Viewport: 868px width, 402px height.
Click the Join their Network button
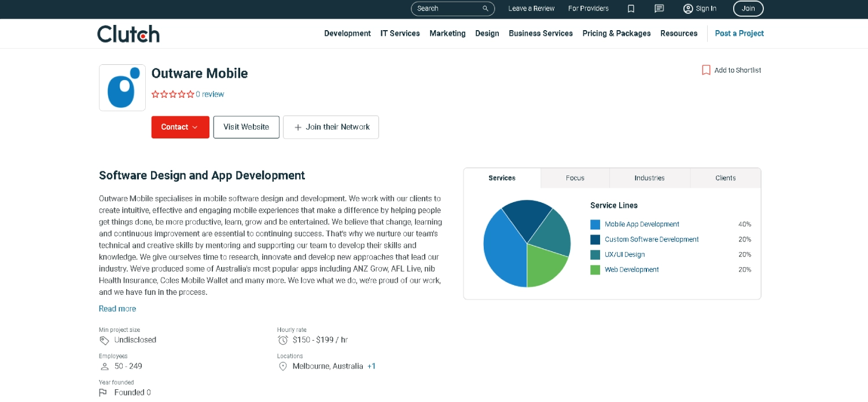[331, 127]
